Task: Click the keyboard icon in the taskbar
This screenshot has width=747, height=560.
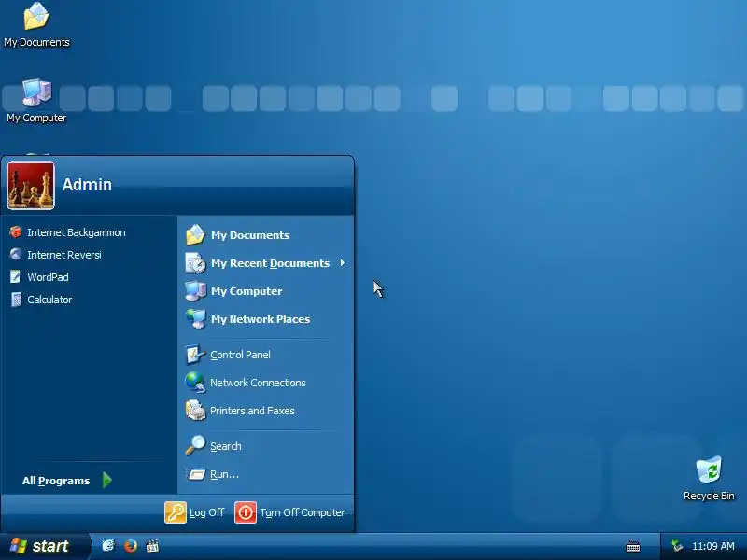Action: click(633, 546)
